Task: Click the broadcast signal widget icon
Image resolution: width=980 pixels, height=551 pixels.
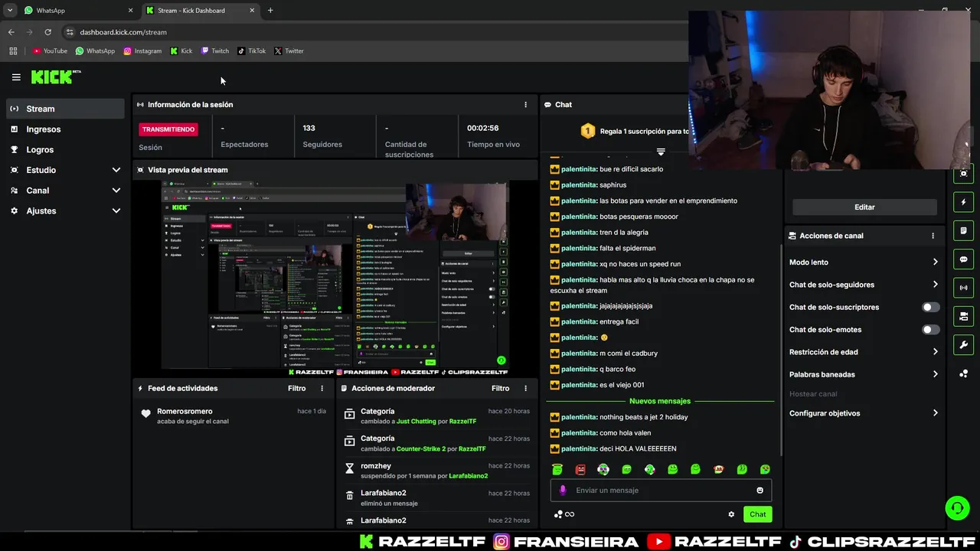Action: coord(963,288)
